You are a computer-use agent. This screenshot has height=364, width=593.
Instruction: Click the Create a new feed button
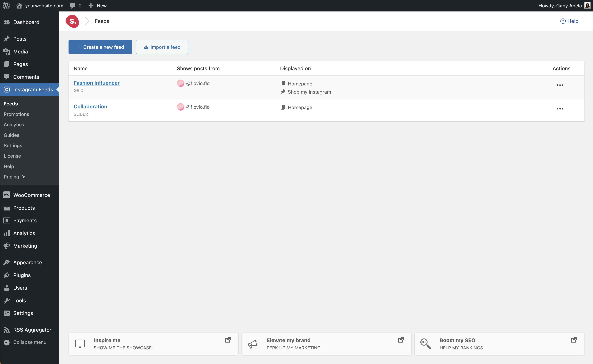click(100, 47)
